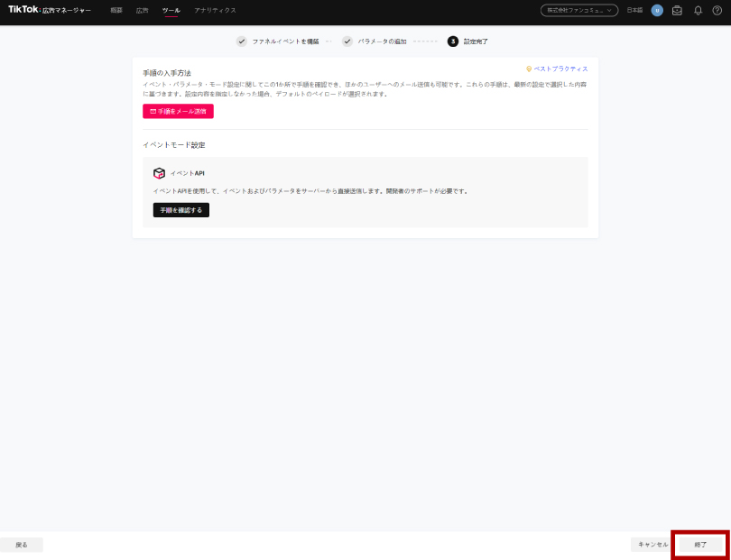Click the ファネルイベントを構築 step checkmark
Screen dimensions: 731x560
click(x=242, y=41)
